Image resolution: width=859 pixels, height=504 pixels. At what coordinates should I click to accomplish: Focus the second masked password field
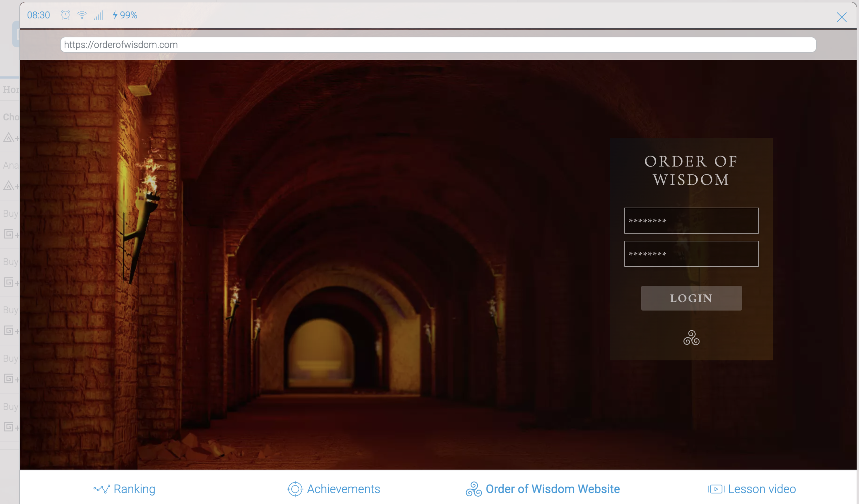691,254
